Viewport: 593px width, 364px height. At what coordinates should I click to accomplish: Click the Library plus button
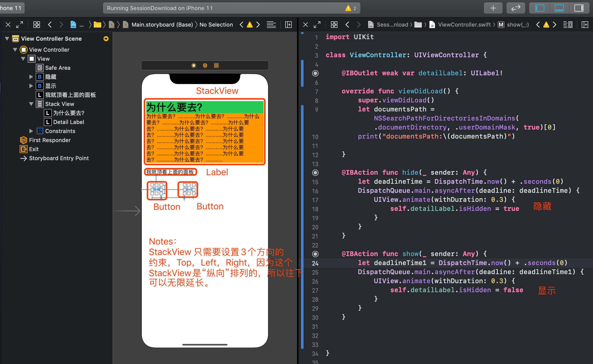pos(493,8)
